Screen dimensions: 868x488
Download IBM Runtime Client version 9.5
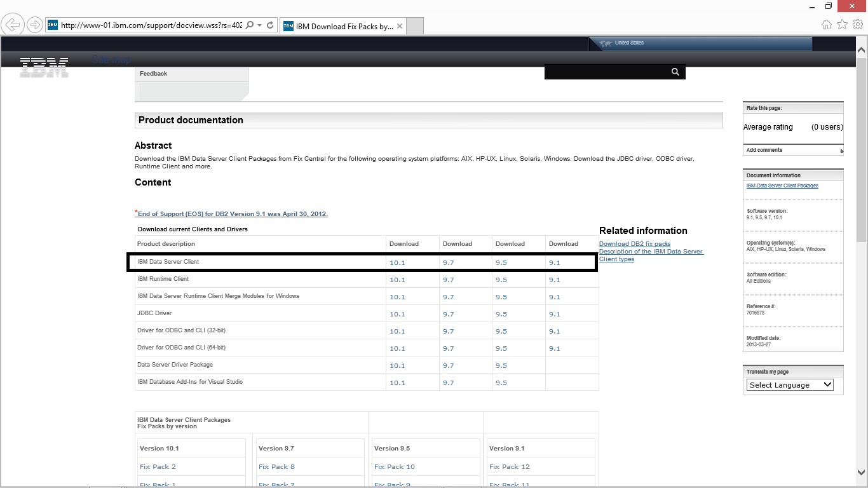click(x=501, y=280)
